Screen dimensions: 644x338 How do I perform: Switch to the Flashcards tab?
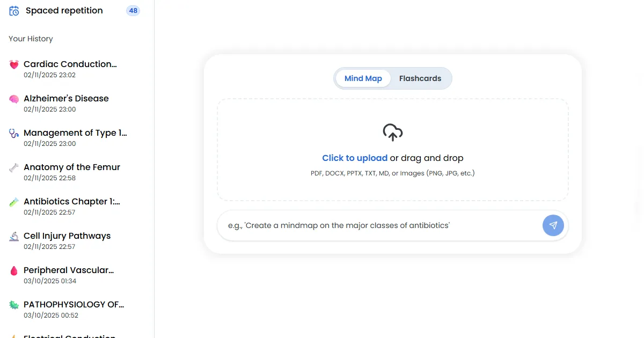click(420, 78)
